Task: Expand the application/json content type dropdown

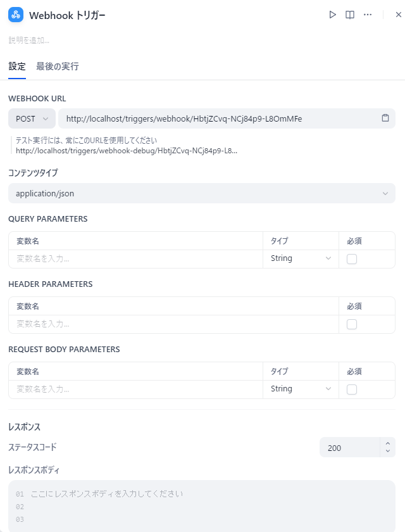Action: 201,193
